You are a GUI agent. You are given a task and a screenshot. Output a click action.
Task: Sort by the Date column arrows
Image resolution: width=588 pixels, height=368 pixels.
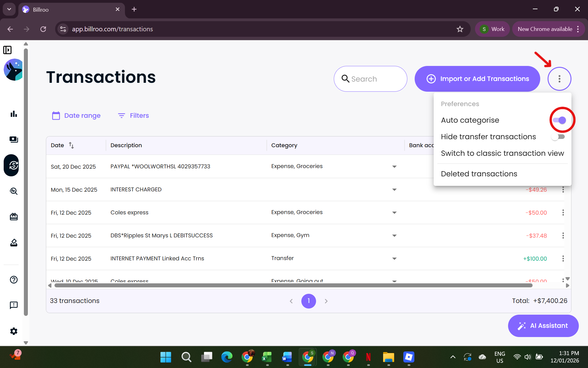pyautogui.click(x=71, y=145)
